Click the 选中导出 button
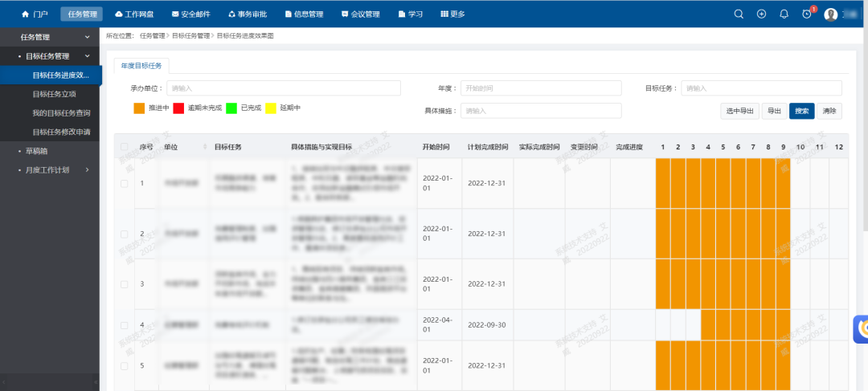 pos(739,111)
